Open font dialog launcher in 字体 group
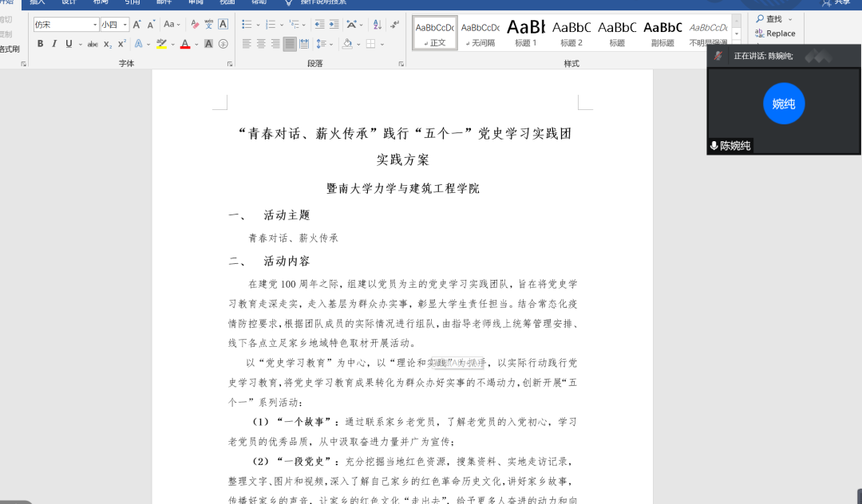The height and width of the screenshot is (504, 862). pos(230,64)
